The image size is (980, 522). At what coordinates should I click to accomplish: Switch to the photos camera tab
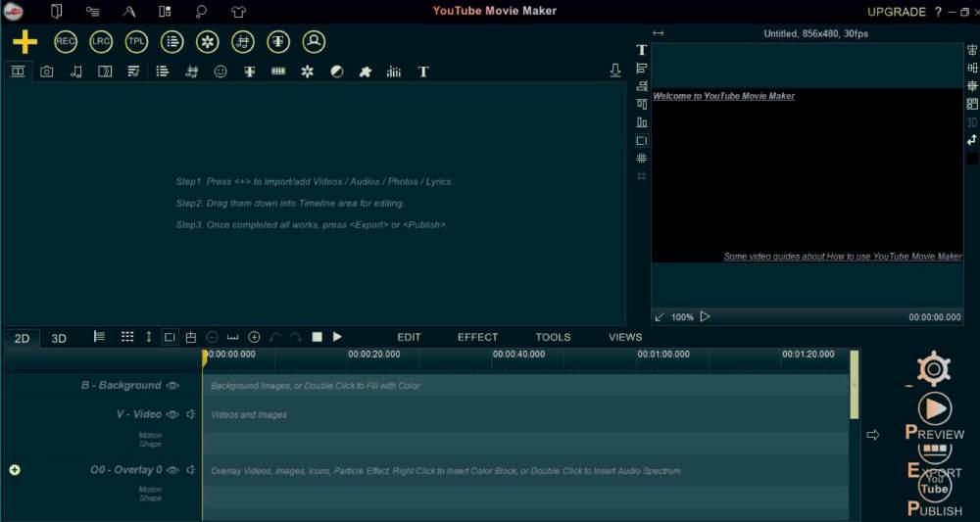[x=47, y=71]
